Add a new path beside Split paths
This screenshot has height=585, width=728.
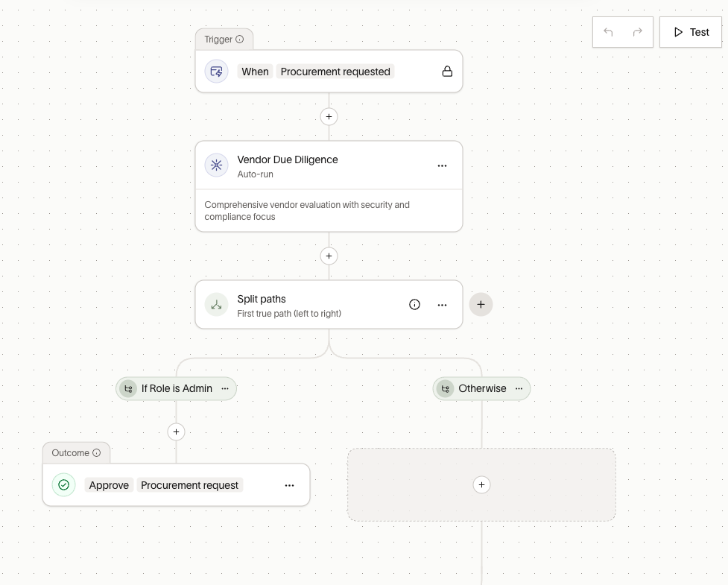(x=481, y=305)
